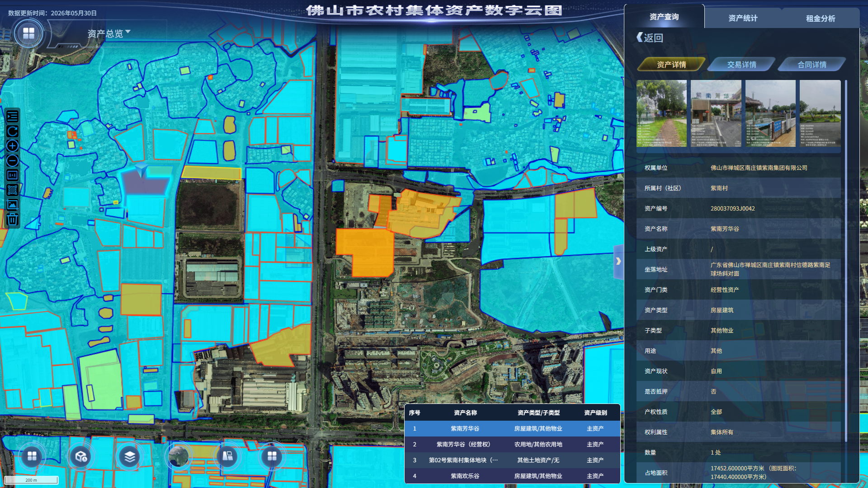Click the refresh map tool icon

12,131
